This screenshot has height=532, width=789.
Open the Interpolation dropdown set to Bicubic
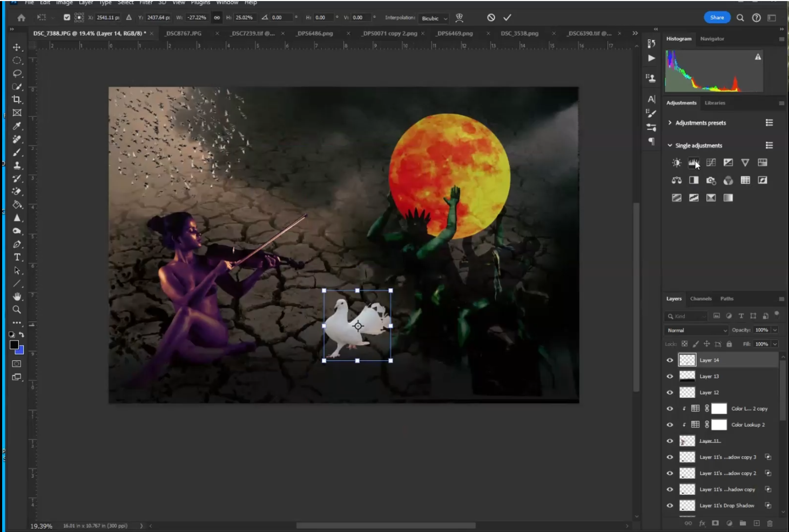(434, 18)
